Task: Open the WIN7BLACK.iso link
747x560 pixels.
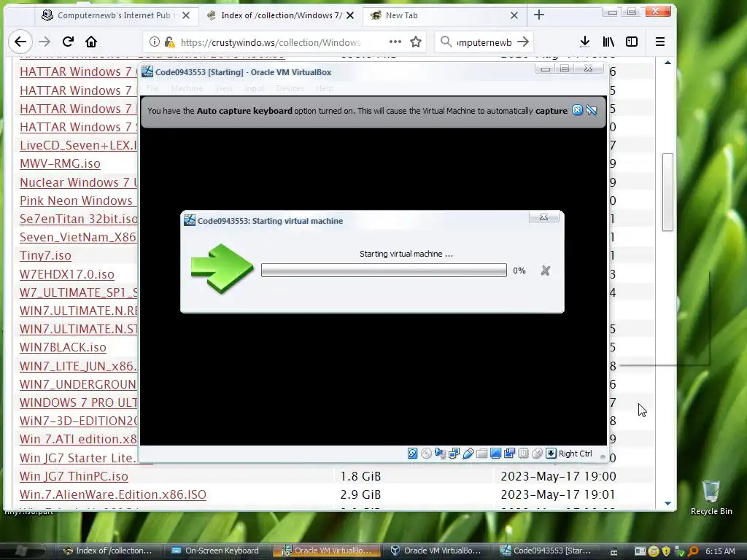Action: pos(63,348)
